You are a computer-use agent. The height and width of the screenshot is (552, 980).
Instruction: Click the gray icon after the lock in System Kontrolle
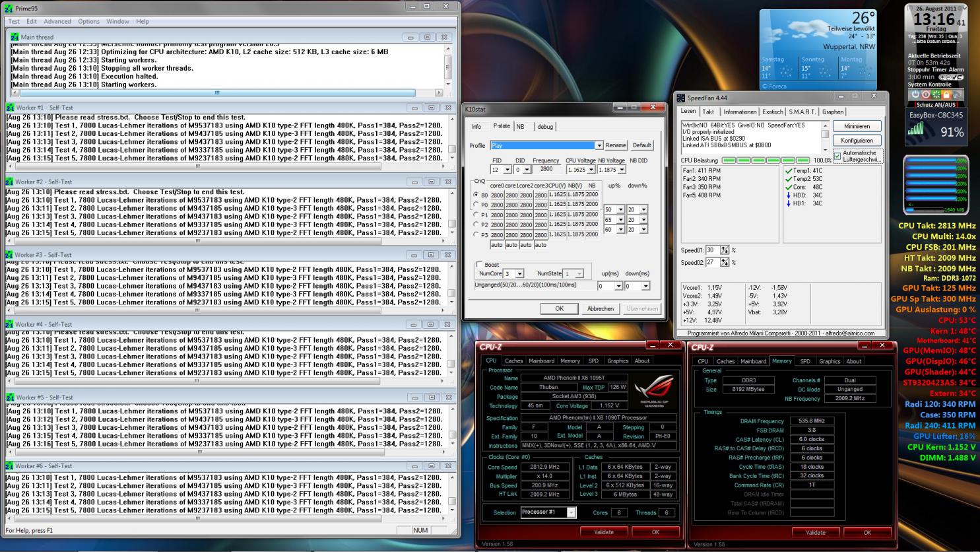pyautogui.click(x=957, y=94)
